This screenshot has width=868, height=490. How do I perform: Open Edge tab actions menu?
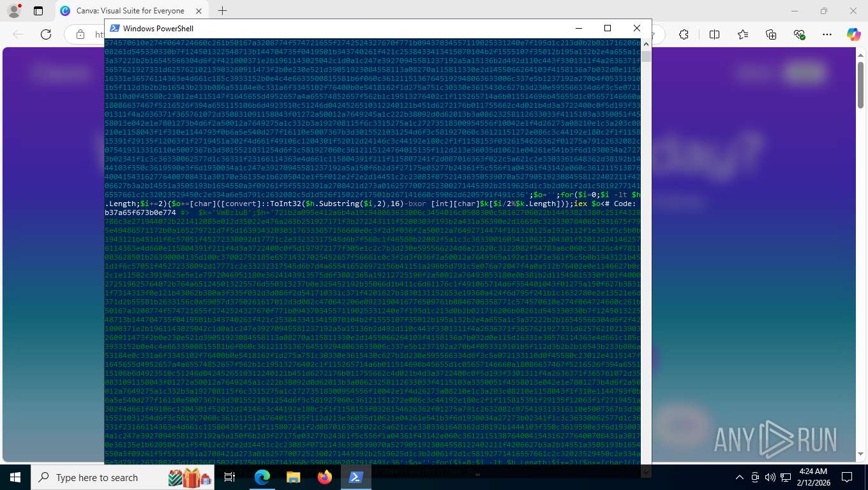[38, 11]
